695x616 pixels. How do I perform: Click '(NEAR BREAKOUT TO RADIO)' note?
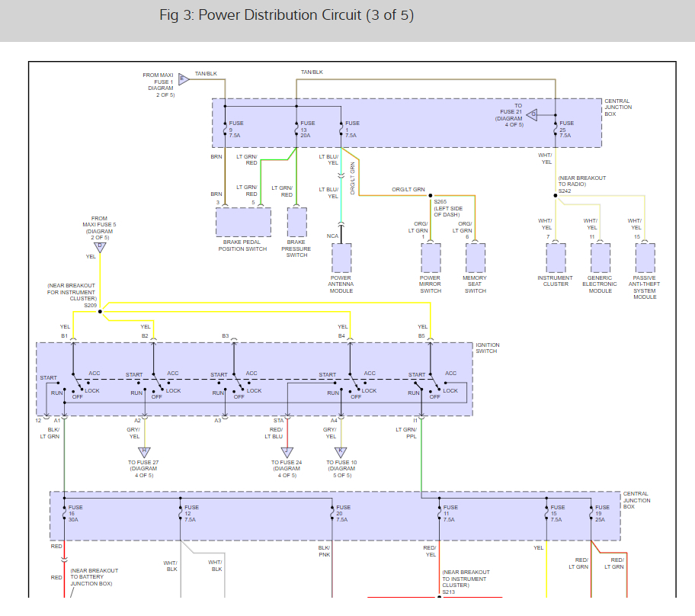(x=582, y=181)
